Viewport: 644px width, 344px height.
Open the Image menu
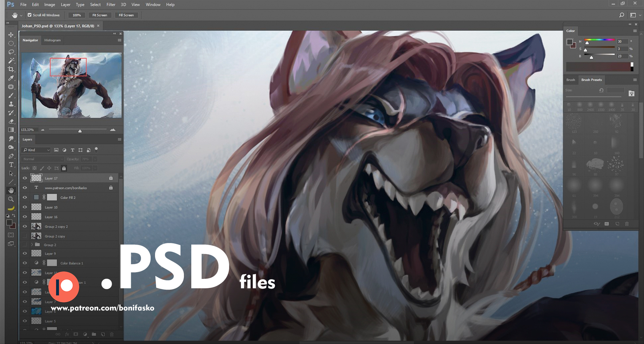pos(50,5)
